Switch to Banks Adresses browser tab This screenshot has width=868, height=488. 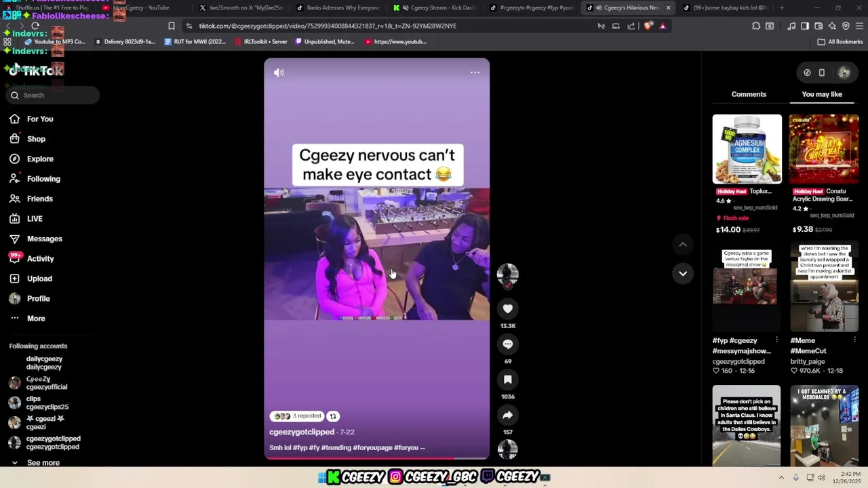(337, 8)
